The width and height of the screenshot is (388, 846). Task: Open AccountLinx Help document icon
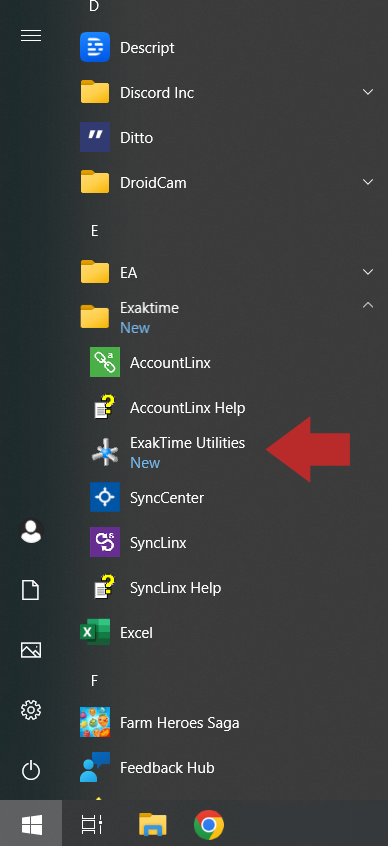tap(105, 407)
